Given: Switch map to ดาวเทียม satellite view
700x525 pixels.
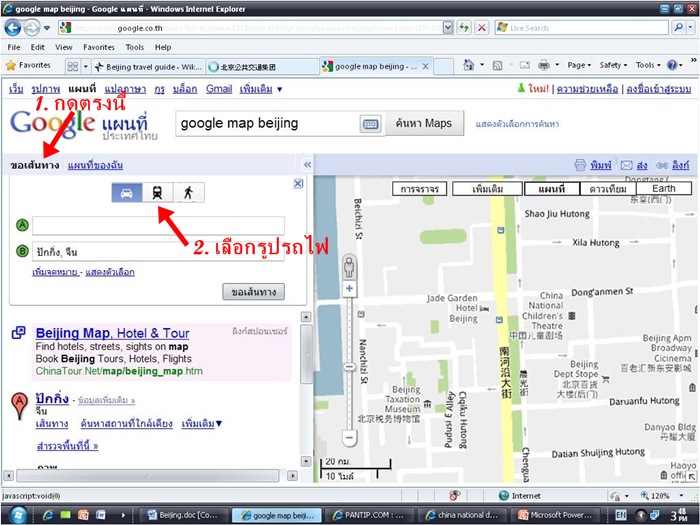Looking at the screenshot, I should pos(608,189).
